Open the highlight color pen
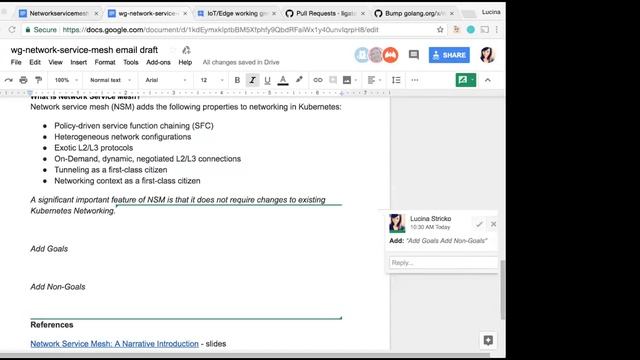Image resolution: width=640 pixels, height=360 pixels. click(x=299, y=80)
